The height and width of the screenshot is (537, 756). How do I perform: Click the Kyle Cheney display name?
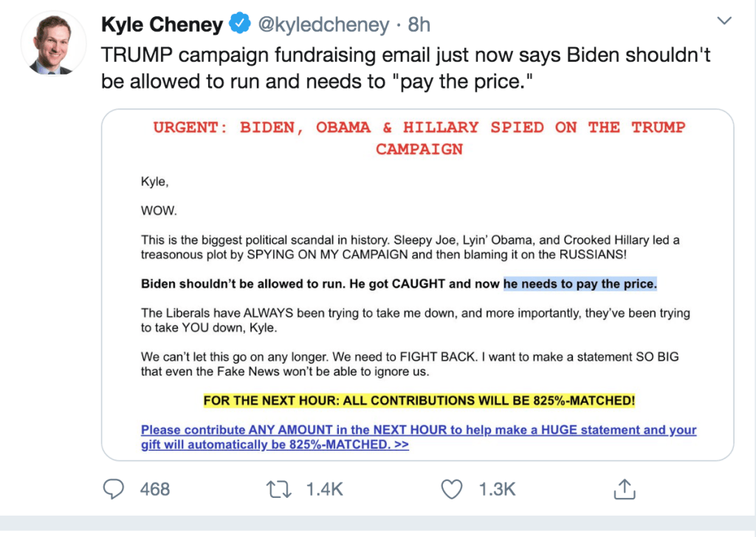point(162,25)
